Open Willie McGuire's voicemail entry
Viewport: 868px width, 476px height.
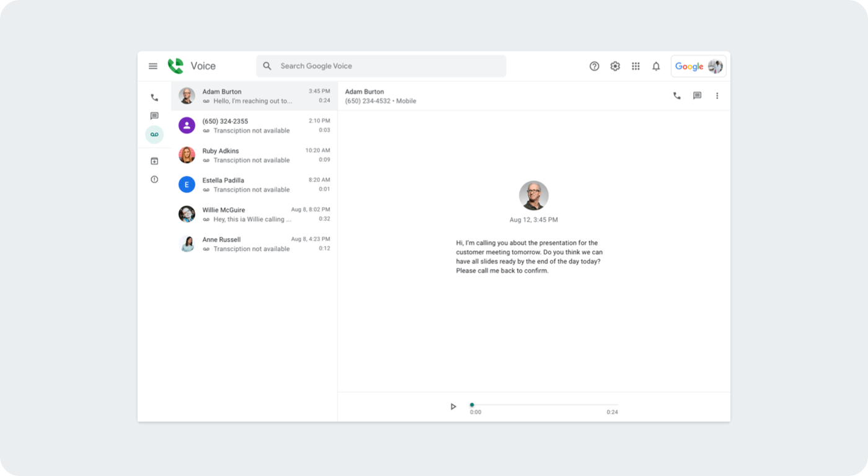tap(254, 214)
